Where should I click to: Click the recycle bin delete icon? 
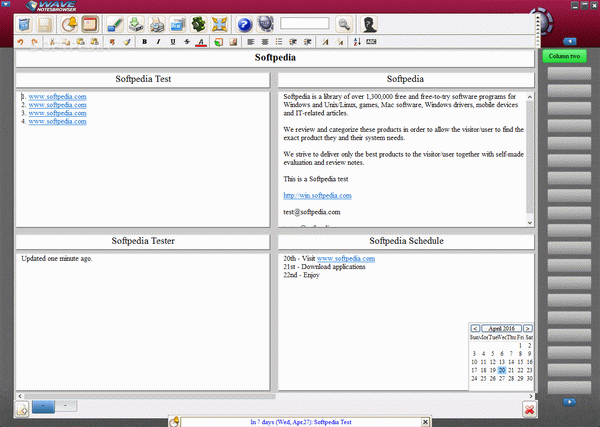point(24,24)
